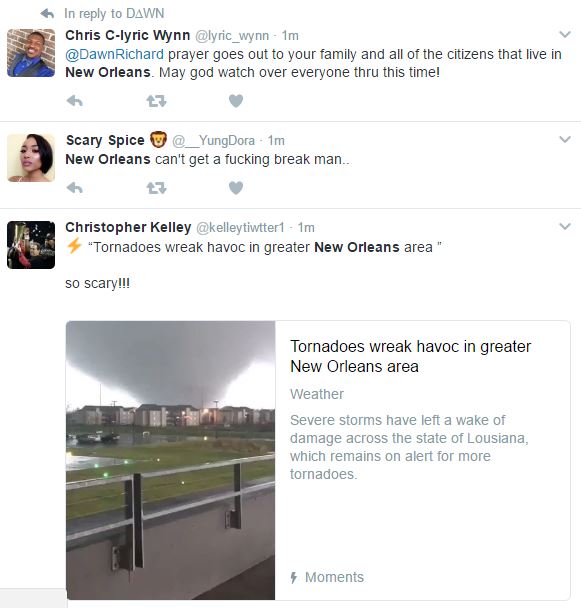This screenshot has width=581, height=608.
Task: Expand options for Chris C-lyric Wynn's tweet
Action: (565, 35)
